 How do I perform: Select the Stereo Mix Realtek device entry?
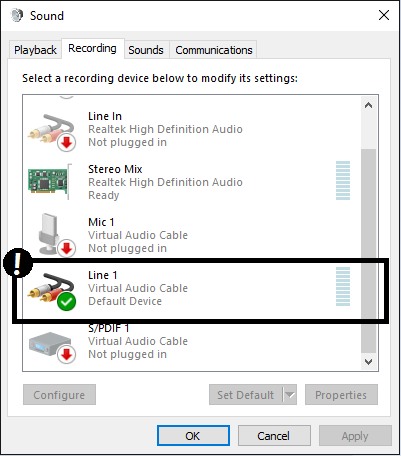[x=192, y=182]
